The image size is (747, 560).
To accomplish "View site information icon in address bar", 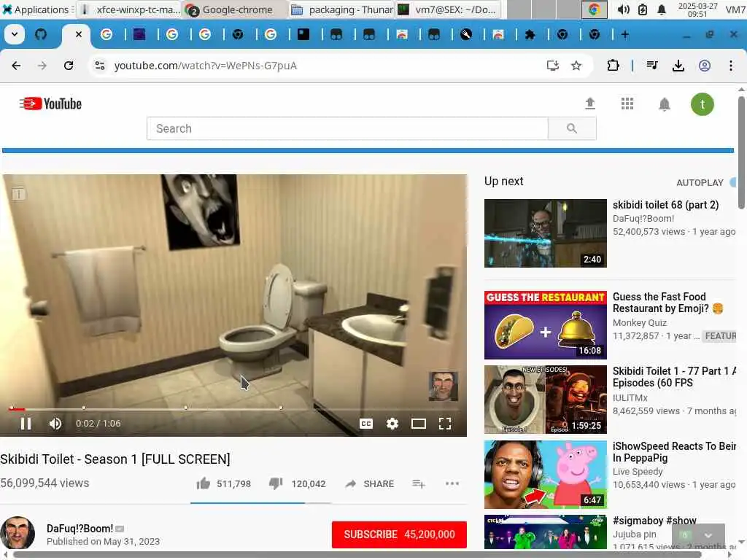I will [99, 66].
